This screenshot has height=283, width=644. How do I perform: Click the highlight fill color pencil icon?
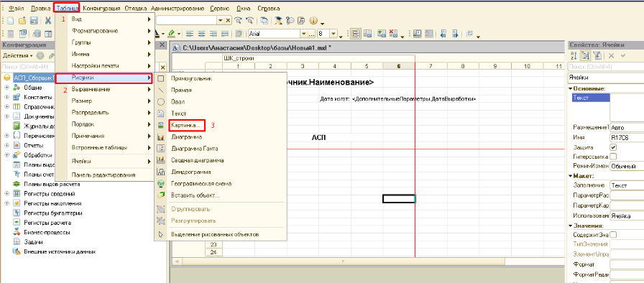(x=172, y=34)
